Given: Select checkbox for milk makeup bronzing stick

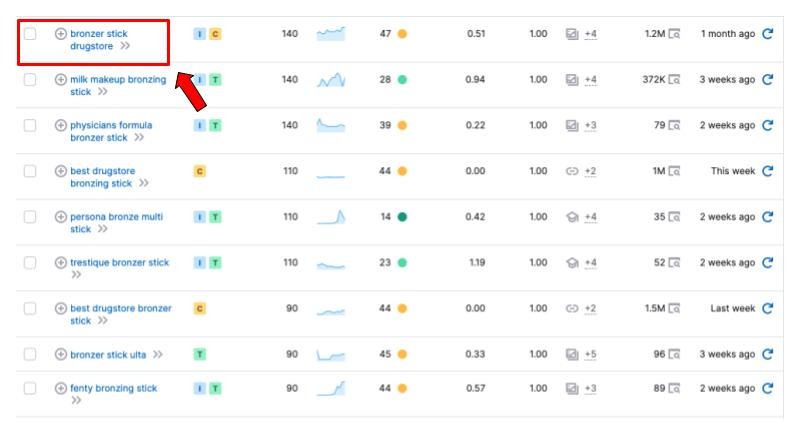Looking at the screenshot, I should click(30, 80).
